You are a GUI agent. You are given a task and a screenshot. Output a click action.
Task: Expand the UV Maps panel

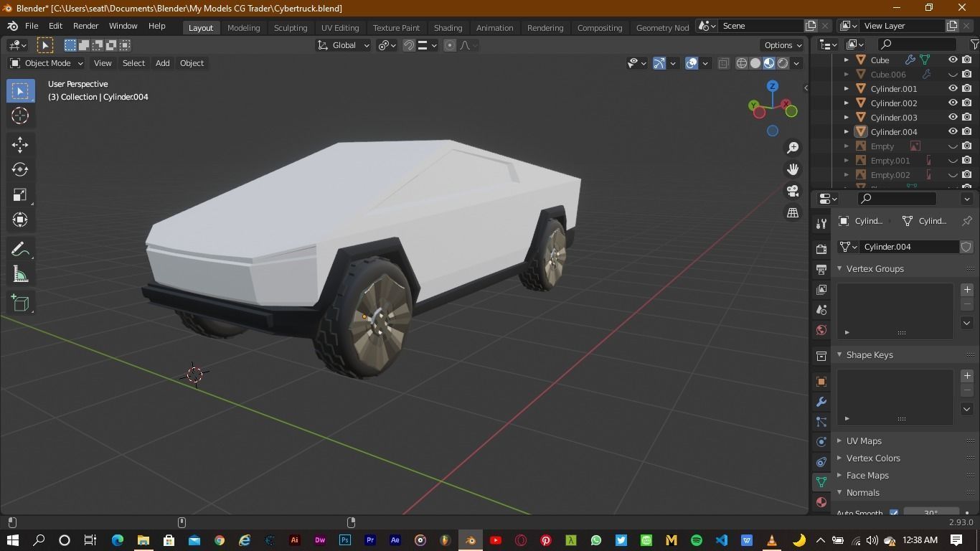click(x=839, y=441)
